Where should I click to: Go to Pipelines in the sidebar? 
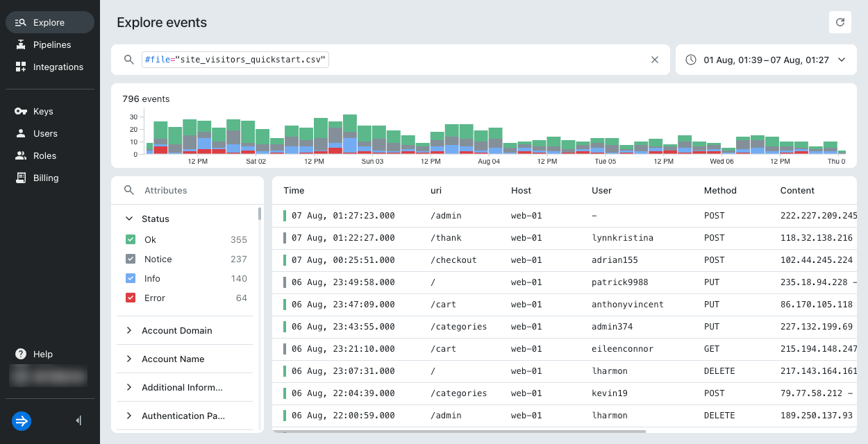tap(50, 44)
